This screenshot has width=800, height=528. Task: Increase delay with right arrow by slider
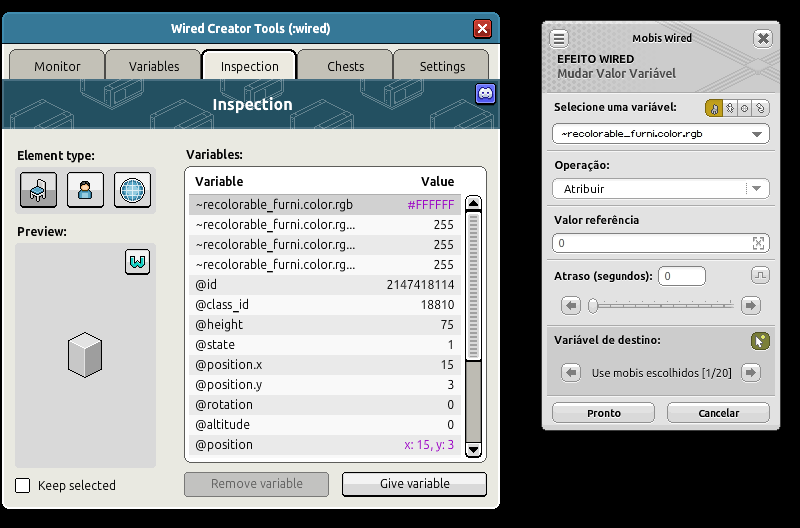point(751,306)
